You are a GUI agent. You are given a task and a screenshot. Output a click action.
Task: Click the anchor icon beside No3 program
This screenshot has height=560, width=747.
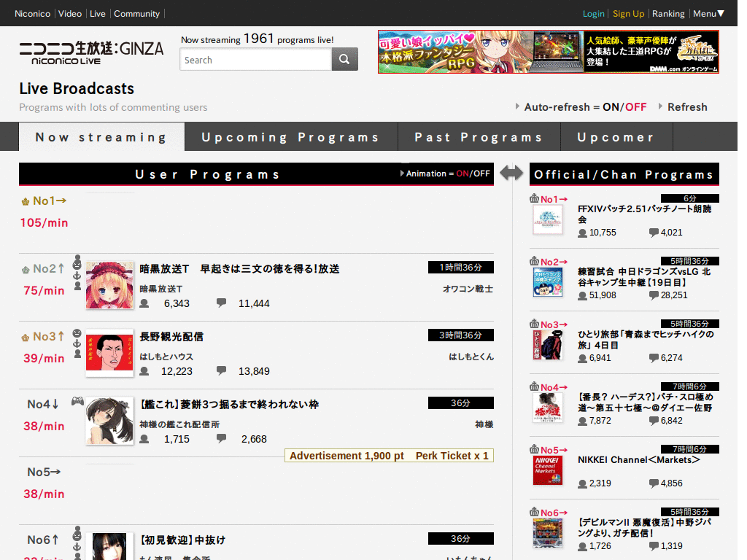click(x=77, y=343)
